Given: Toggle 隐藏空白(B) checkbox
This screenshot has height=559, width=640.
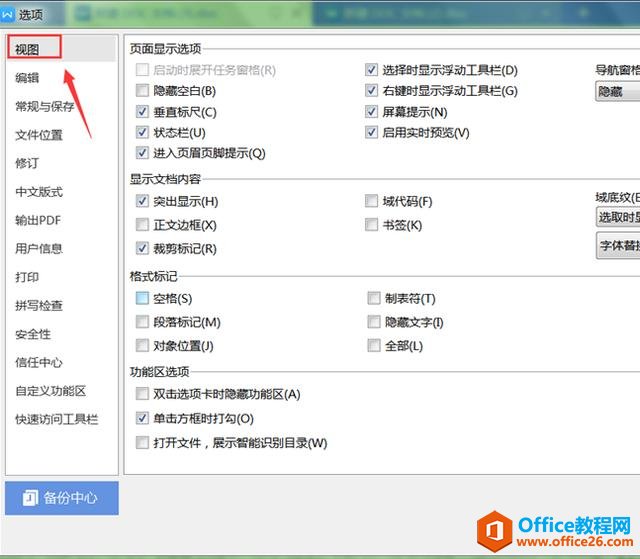Looking at the screenshot, I should 142,91.
